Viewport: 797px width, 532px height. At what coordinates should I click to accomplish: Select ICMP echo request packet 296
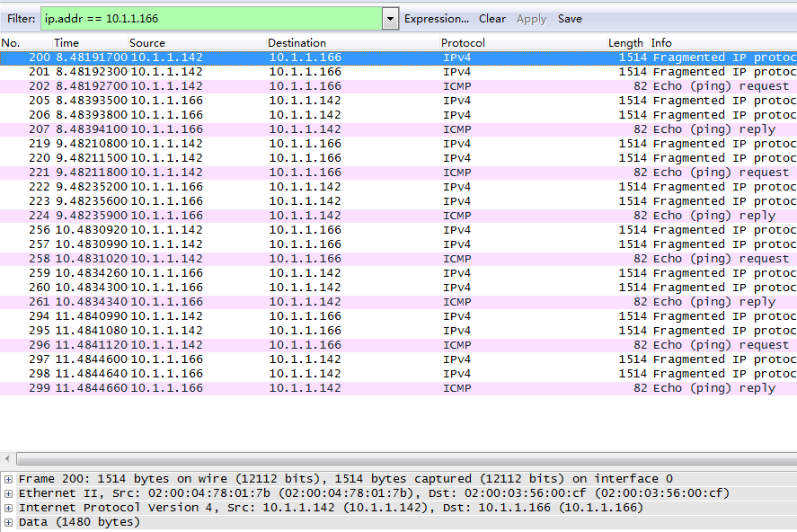(399, 345)
